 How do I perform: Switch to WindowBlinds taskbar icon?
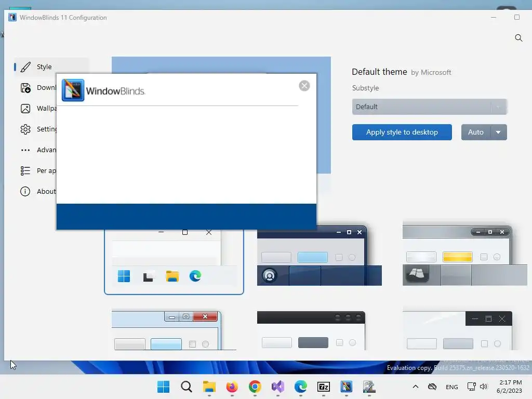347,387
